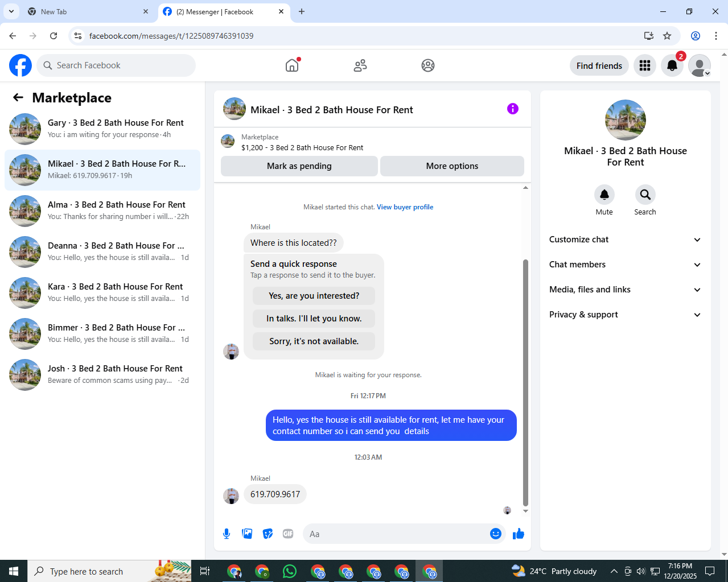The image size is (728, 582).
Task: Expand Customize chat section
Action: 626,240
